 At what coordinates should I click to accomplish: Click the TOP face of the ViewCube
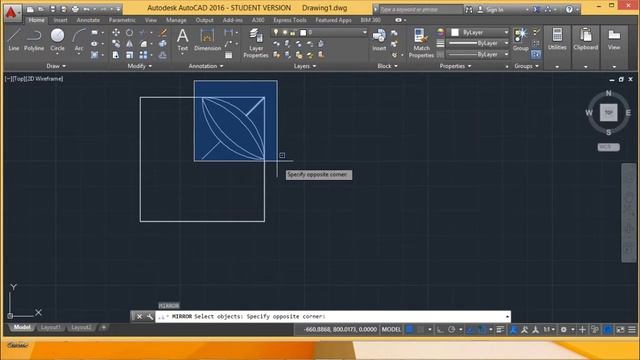point(608,113)
